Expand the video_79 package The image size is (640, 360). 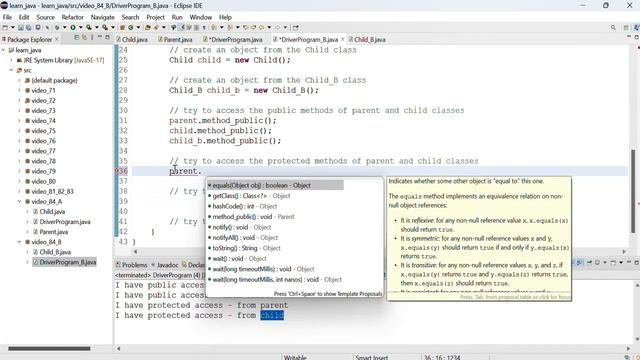(19, 171)
